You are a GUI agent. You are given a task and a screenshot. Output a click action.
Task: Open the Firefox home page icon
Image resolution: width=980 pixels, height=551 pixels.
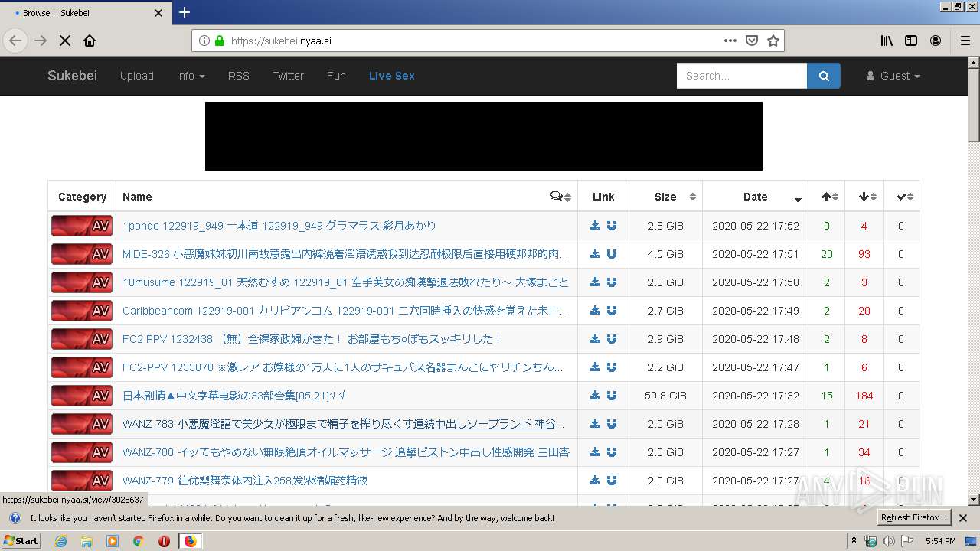coord(90,41)
